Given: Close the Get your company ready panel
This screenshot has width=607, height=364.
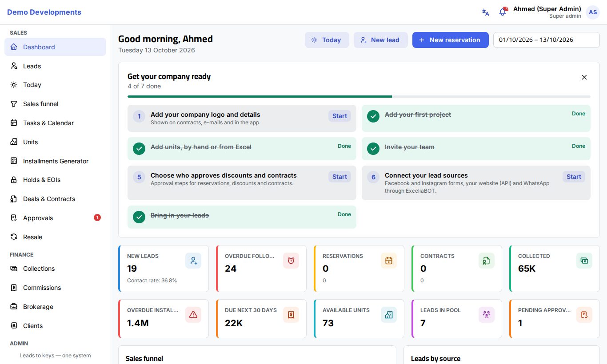Looking at the screenshot, I should [x=584, y=77].
